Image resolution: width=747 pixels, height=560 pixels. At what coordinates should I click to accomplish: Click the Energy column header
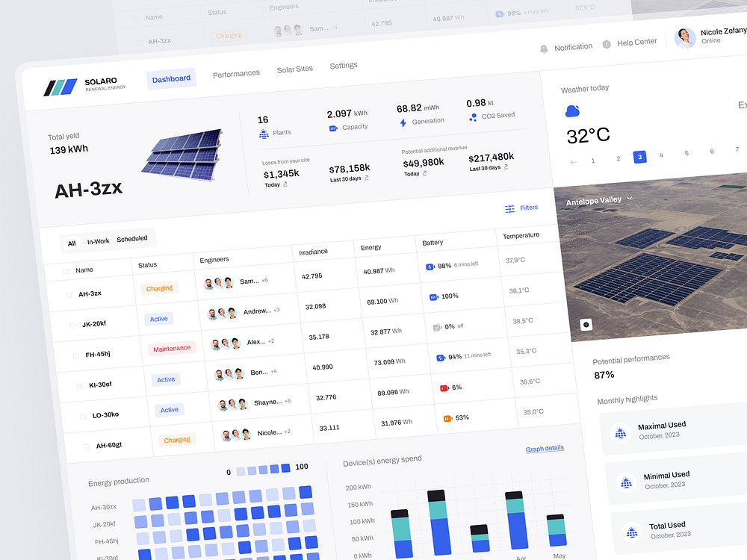pyautogui.click(x=371, y=248)
